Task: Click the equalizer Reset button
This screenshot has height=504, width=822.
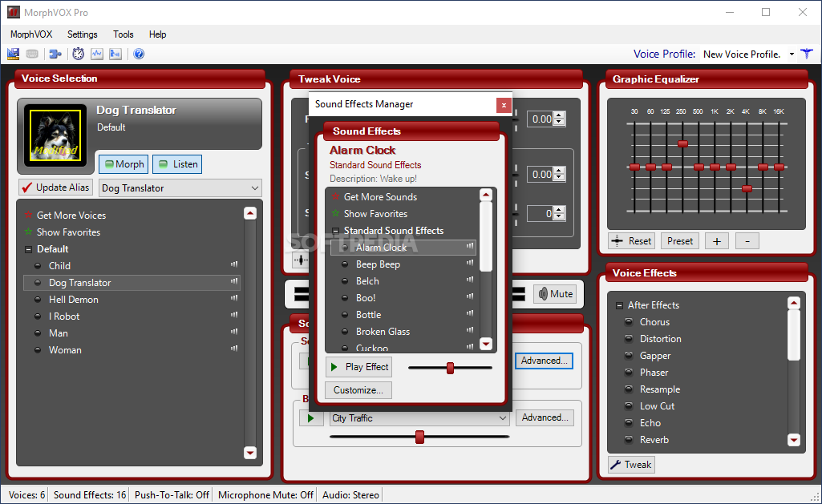Action: tap(632, 241)
